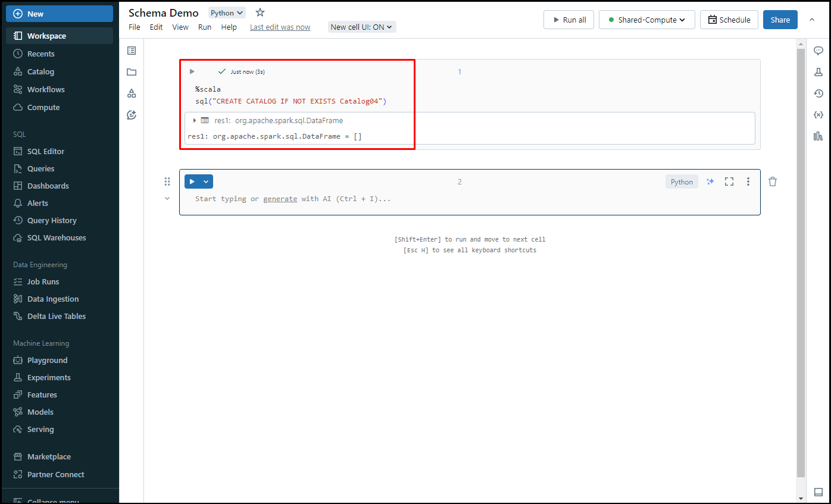Click into the empty cell 2 editor

pyautogui.click(x=469, y=199)
